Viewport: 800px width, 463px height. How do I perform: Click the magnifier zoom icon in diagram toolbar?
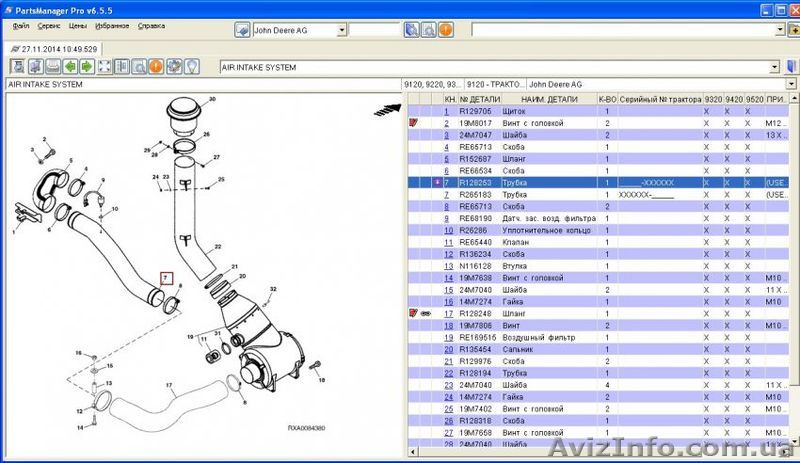point(138,67)
